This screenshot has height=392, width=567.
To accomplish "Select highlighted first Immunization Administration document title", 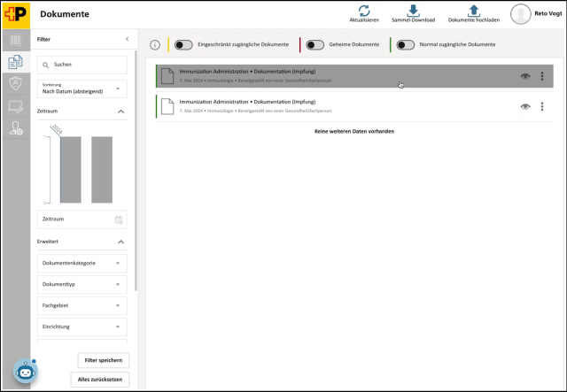I will click(247, 72).
